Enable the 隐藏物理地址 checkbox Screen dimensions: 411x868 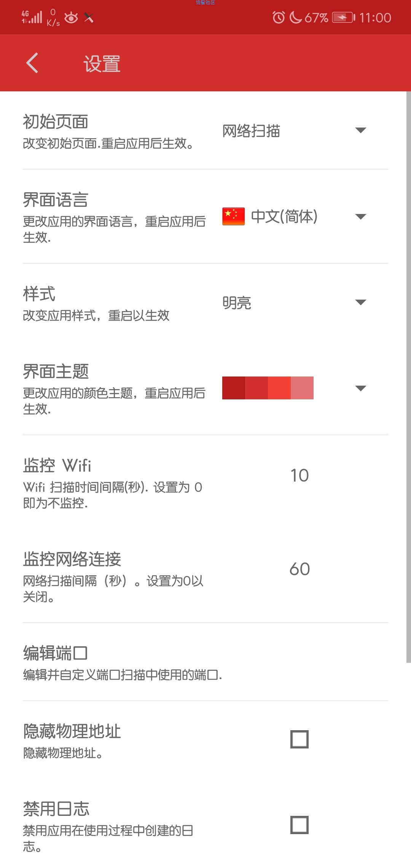pos(299,739)
